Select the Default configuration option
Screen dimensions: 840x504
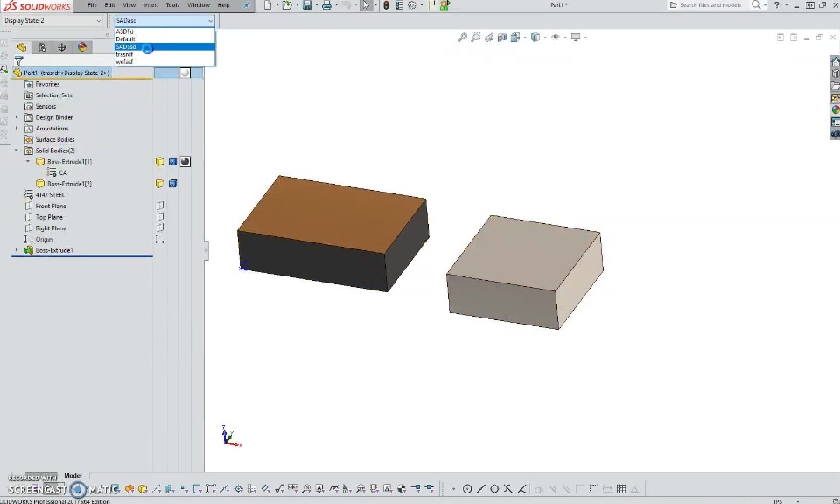(x=165, y=39)
